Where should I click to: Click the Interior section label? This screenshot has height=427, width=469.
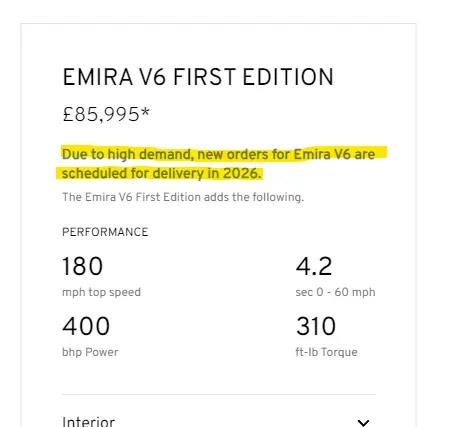click(x=89, y=421)
